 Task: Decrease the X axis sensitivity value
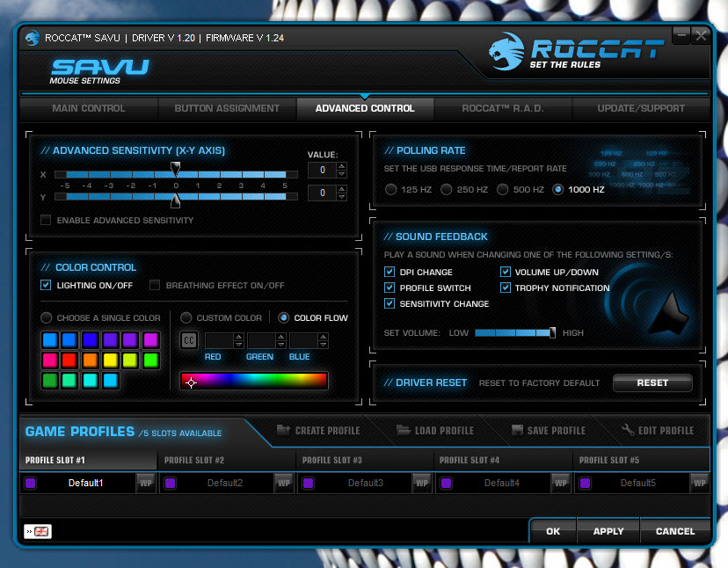click(342, 174)
